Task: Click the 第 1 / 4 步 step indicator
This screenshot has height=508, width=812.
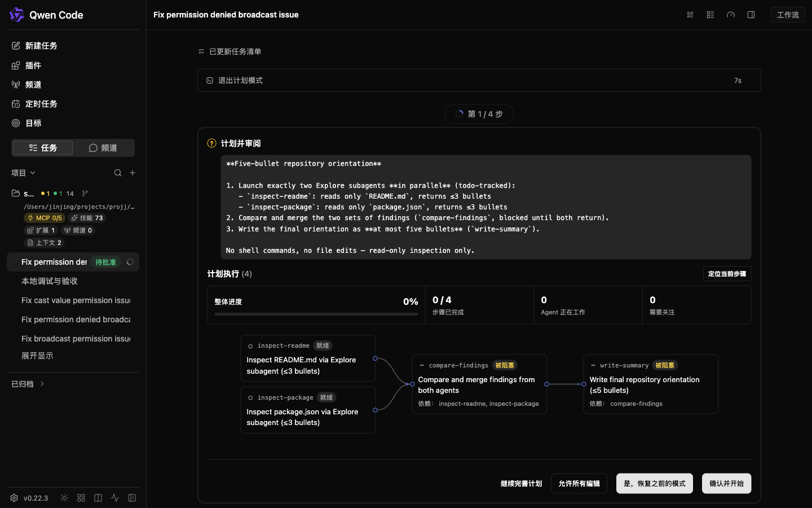Action: [479, 114]
